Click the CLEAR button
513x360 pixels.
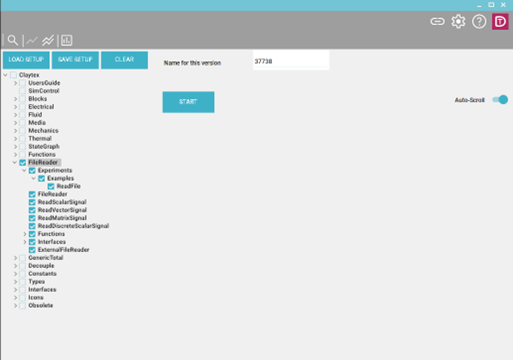click(124, 60)
